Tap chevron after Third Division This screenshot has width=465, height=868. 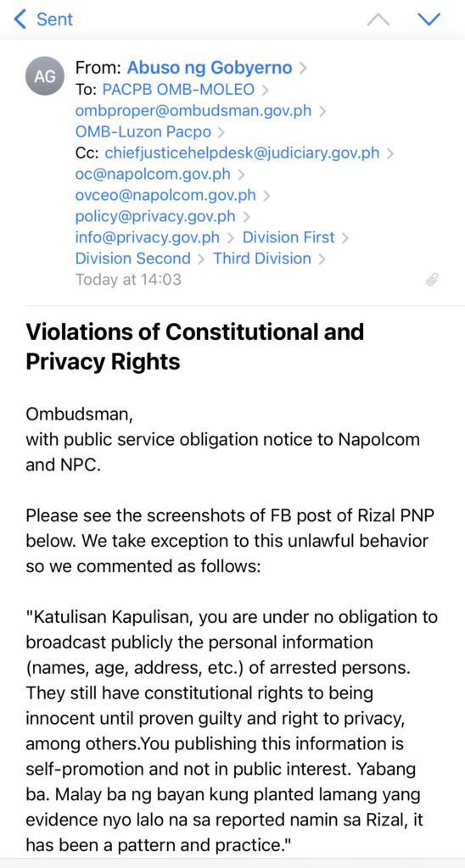[x=322, y=259]
